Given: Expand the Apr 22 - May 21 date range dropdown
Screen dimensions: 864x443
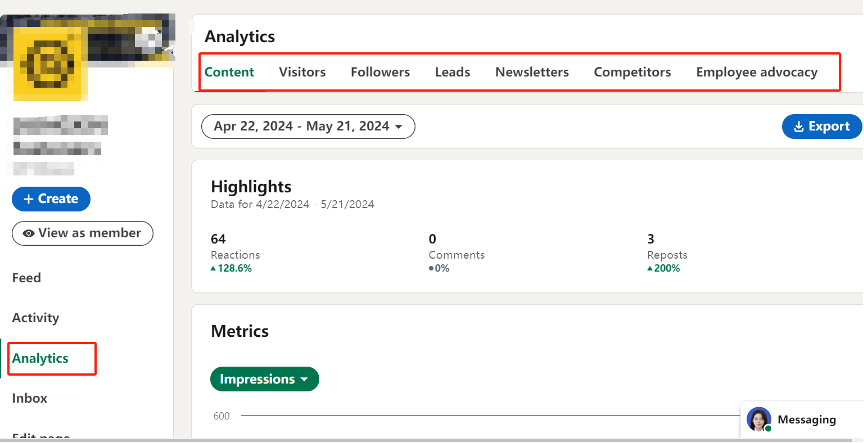Looking at the screenshot, I should [308, 126].
